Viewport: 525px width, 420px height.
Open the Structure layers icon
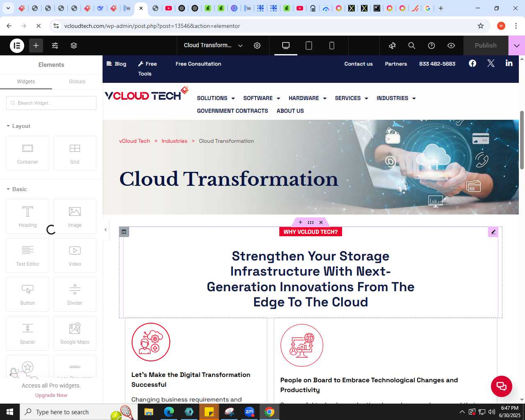click(x=74, y=46)
